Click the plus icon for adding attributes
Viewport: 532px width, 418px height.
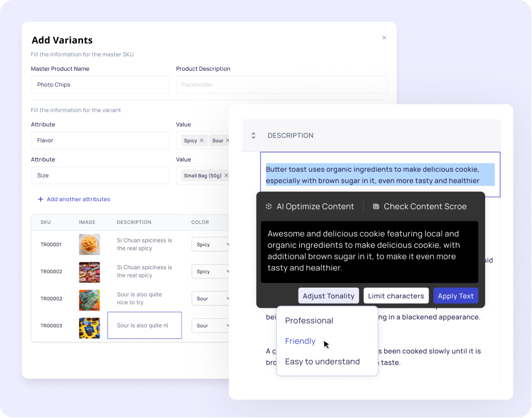coord(40,199)
